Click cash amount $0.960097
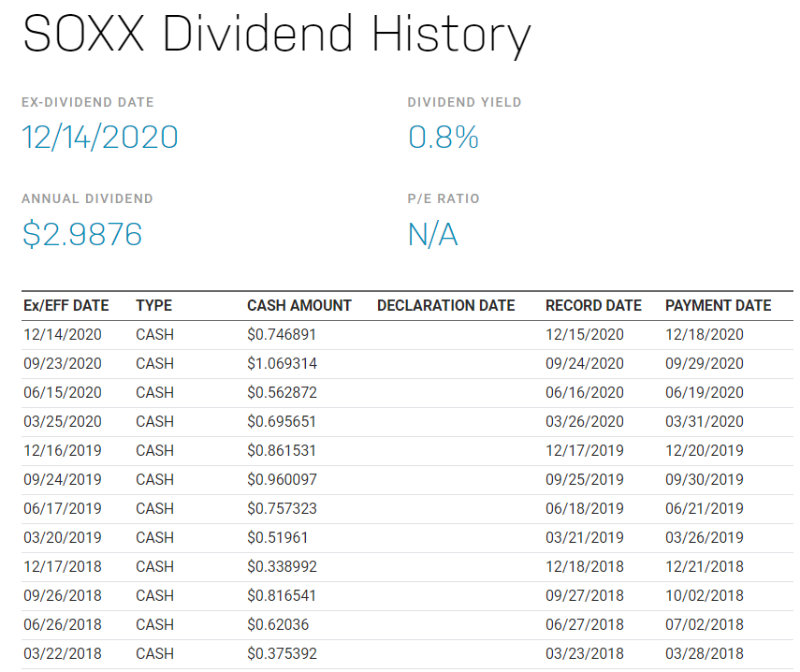The image size is (800, 672). pos(283,479)
